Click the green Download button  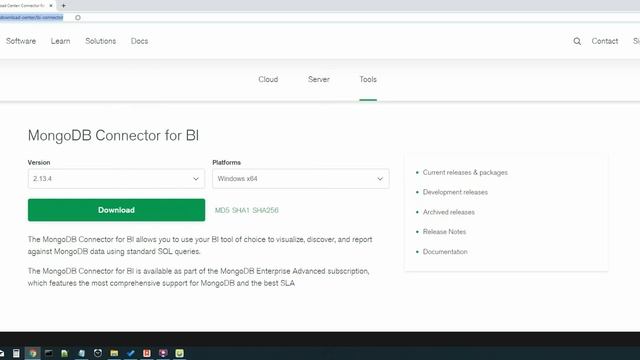point(116,210)
